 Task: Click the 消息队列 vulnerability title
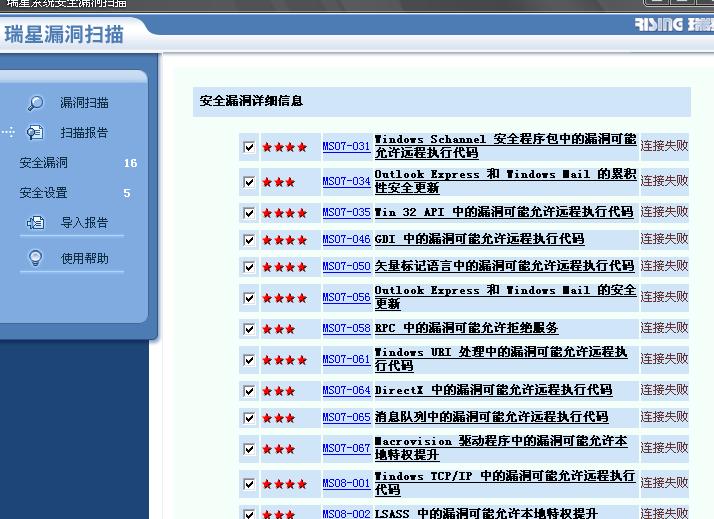point(491,417)
